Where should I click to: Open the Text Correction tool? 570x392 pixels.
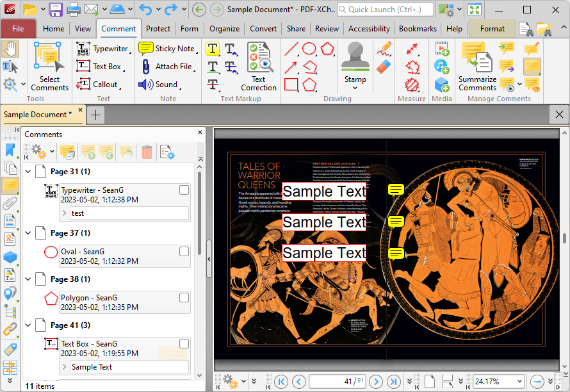pos(259,66)
